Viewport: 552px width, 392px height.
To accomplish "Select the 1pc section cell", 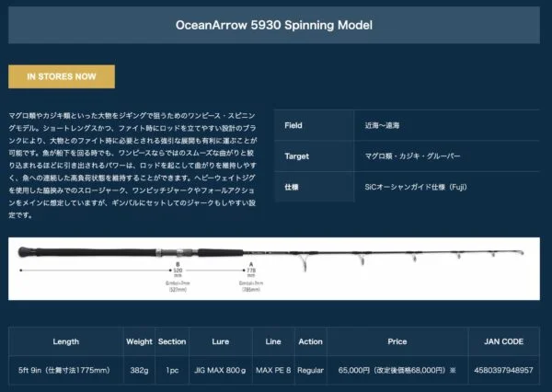I will click(172, 370).
